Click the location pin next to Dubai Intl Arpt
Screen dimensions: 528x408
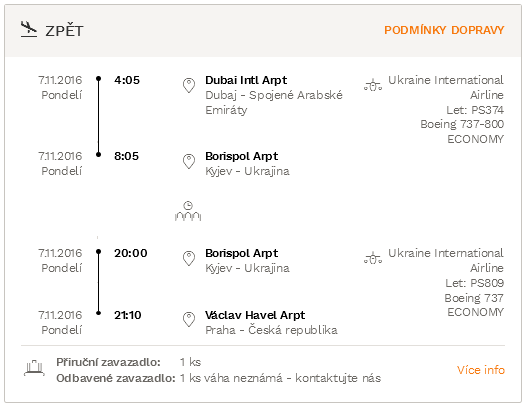pos(189,86)
